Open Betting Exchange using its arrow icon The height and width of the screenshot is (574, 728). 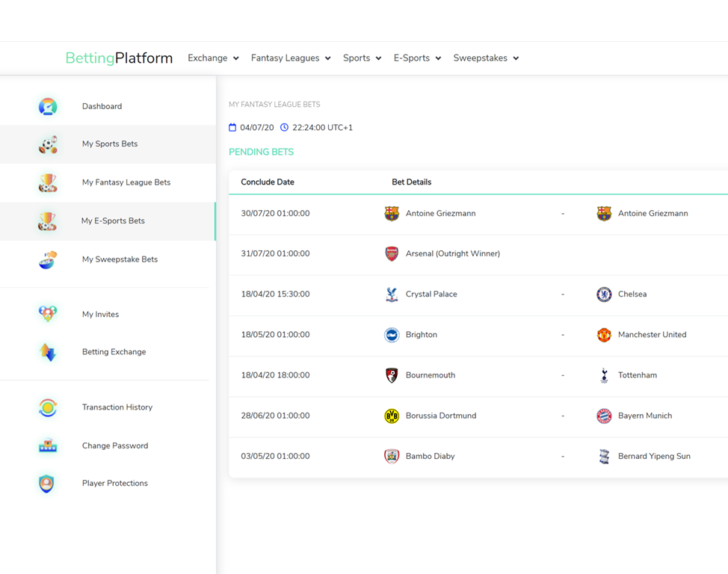point(48,351)
